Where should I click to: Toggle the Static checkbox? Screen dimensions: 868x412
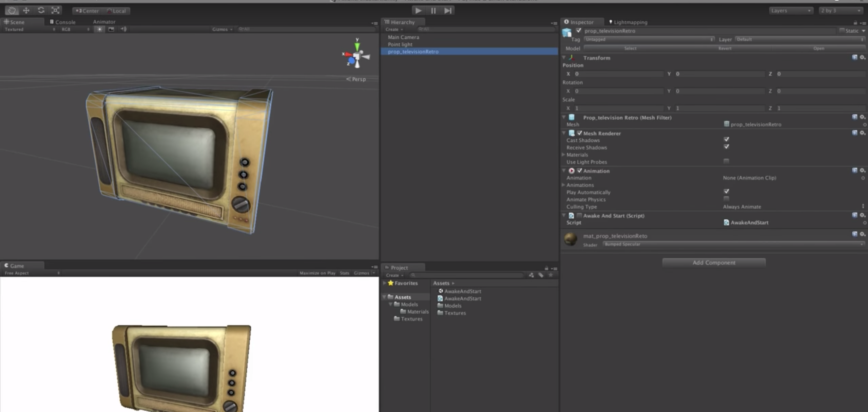click(842, 31)
